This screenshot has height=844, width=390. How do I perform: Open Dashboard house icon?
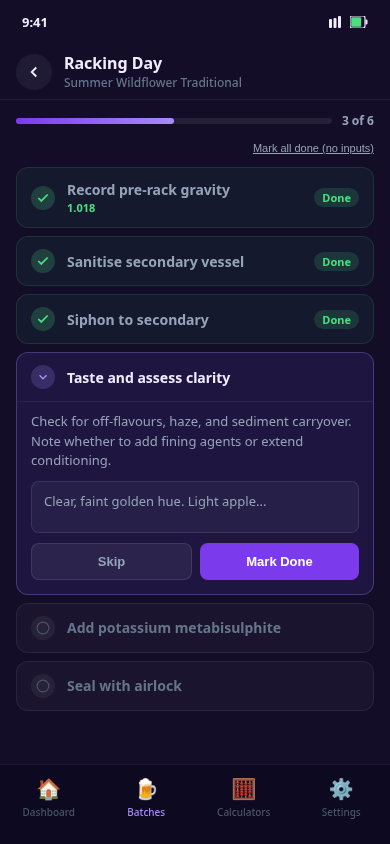[48, 789]
